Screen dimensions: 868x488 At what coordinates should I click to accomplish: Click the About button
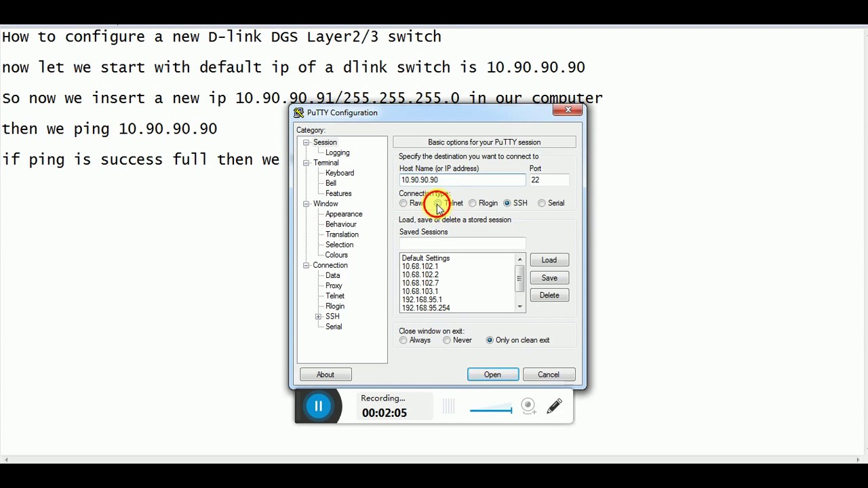pos(325,375)
